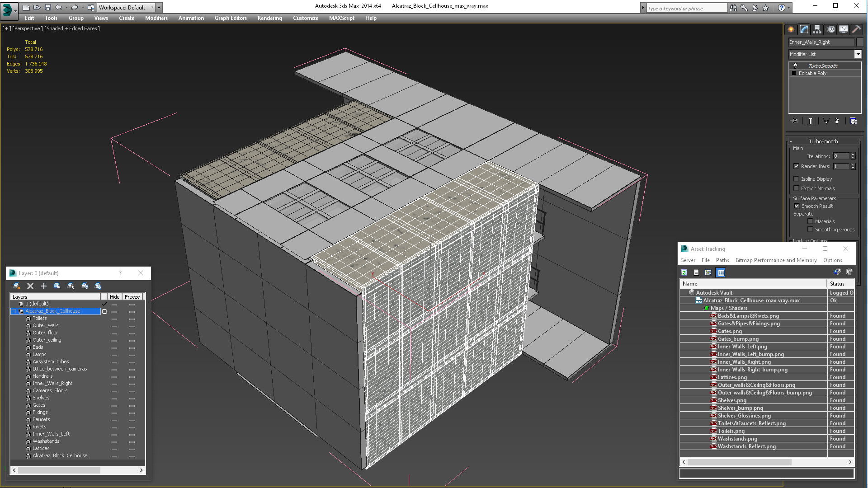Screen dimensions: 868x488
Task: Click the object color swatch
Action: [x=860, y=42]
